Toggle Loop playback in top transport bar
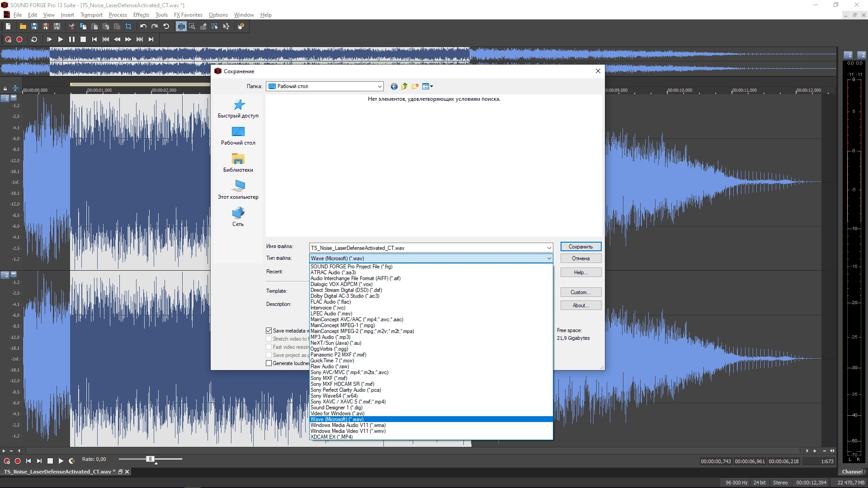The height and width of the screenshot is (488, 868). click(34, 39)
